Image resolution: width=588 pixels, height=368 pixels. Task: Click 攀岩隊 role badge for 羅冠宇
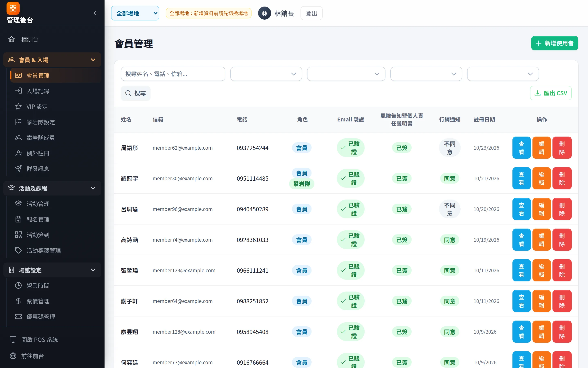pos(302,184)
